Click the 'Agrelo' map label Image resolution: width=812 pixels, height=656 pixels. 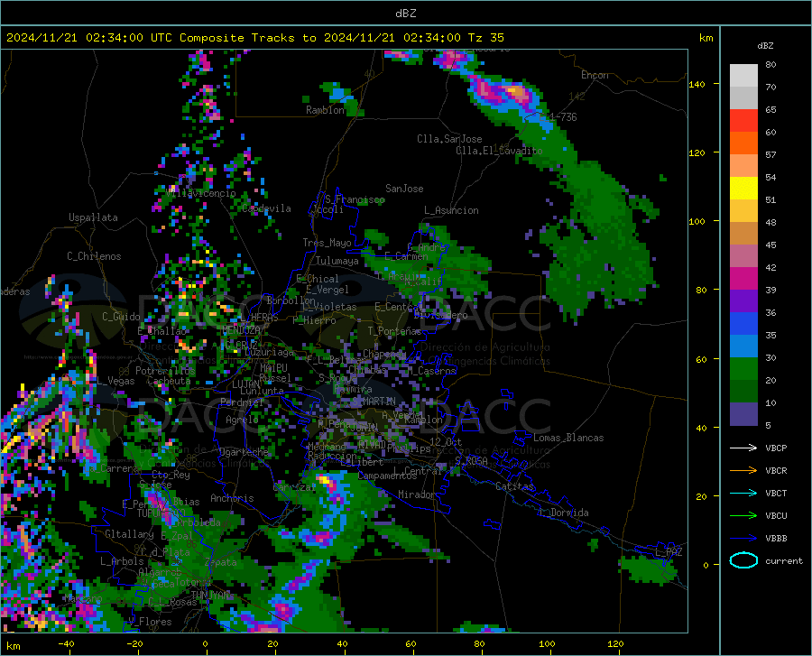click(242, 420)
